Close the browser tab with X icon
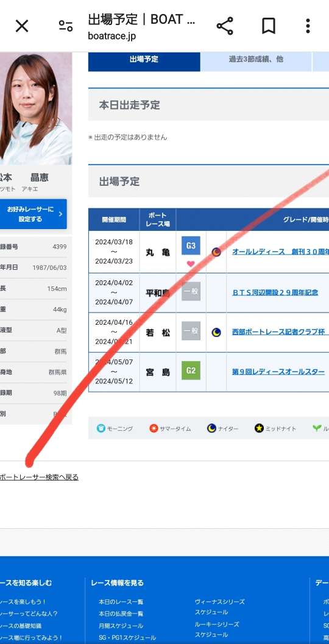Image resolution: width=329 pixels, height=644 pixels. (x=22, y=26)
